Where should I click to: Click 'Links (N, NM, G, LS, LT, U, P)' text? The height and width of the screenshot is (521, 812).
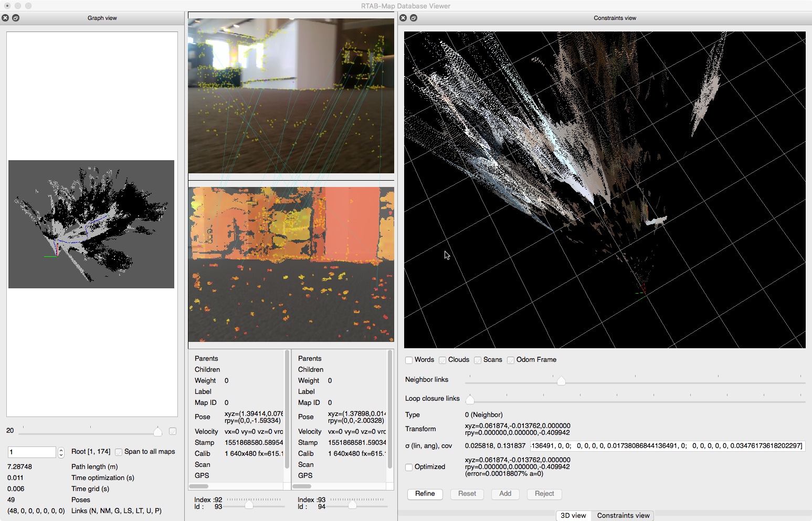117,511
